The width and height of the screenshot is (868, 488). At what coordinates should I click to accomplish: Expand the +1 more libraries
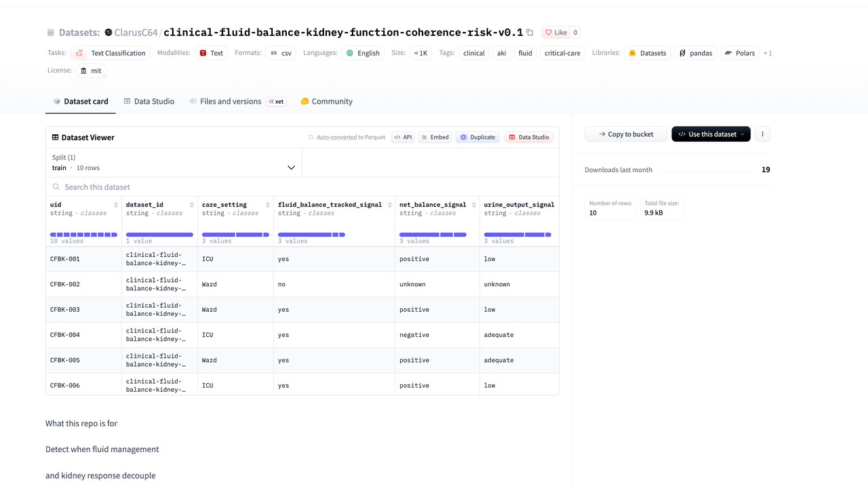768,53
